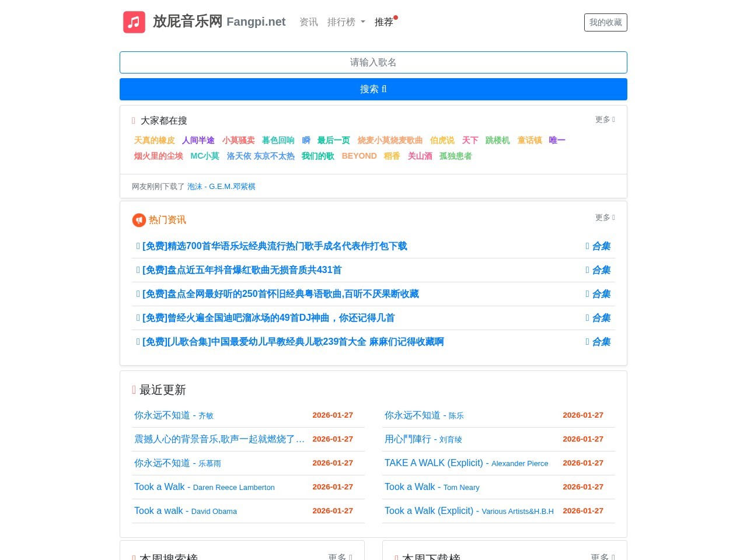Click the bookmark icon beside the first 合集 link
The width and height of the screenshot is (747, 560).
(587, 246)
